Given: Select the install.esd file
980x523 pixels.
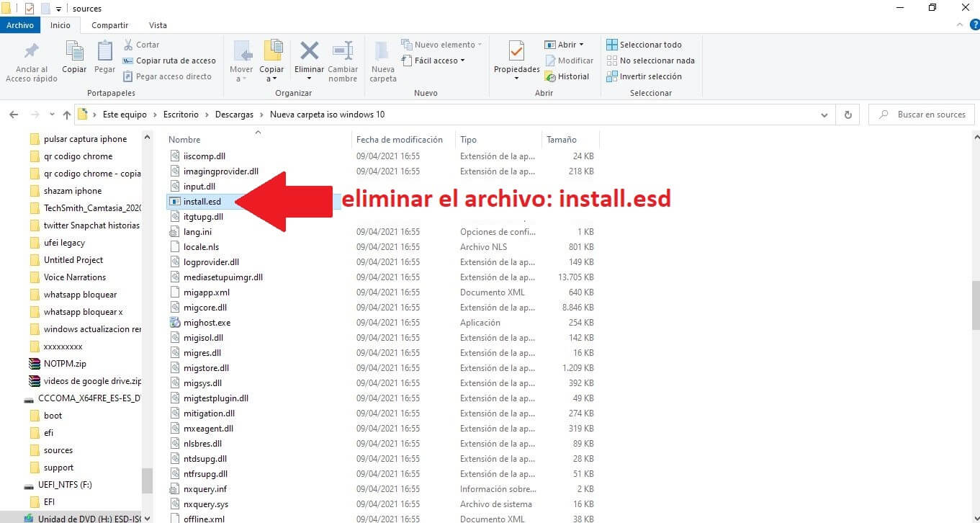Looking at the screenshot, I should point(202,202).
